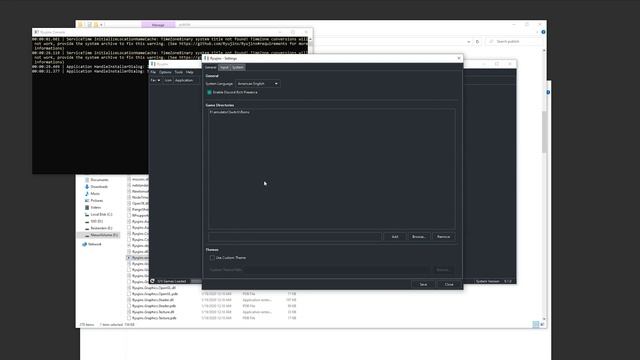640x360 pixels.
Task: Select Network in File Explorer sidebar
Action: (95, 244)
